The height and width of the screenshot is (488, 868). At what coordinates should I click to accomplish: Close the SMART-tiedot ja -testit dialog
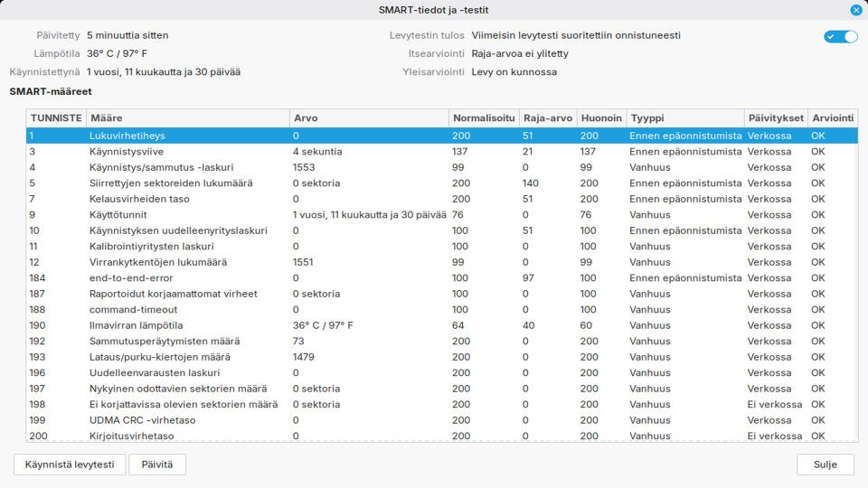856,10
